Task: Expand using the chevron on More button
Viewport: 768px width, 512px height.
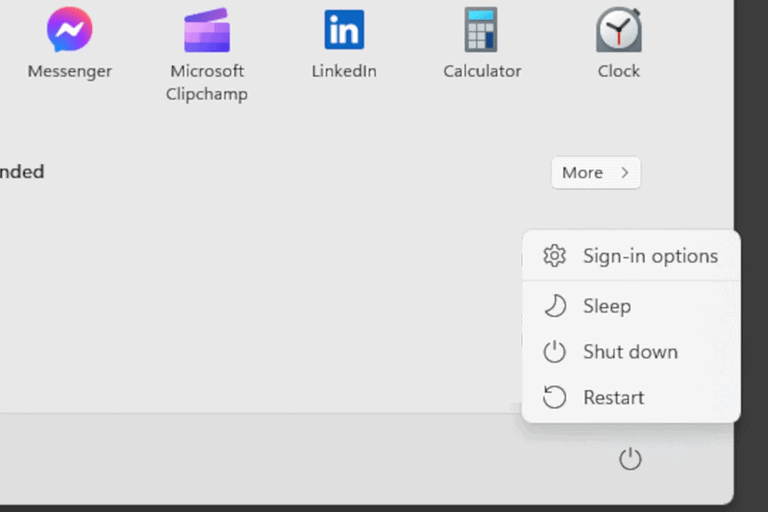Action: coord(625,173)
